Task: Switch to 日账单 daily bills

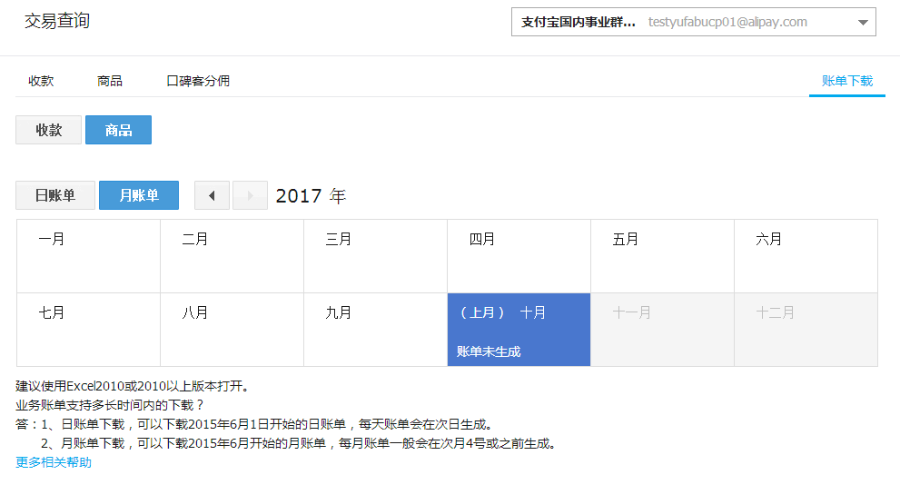Action: coord(55,196)
